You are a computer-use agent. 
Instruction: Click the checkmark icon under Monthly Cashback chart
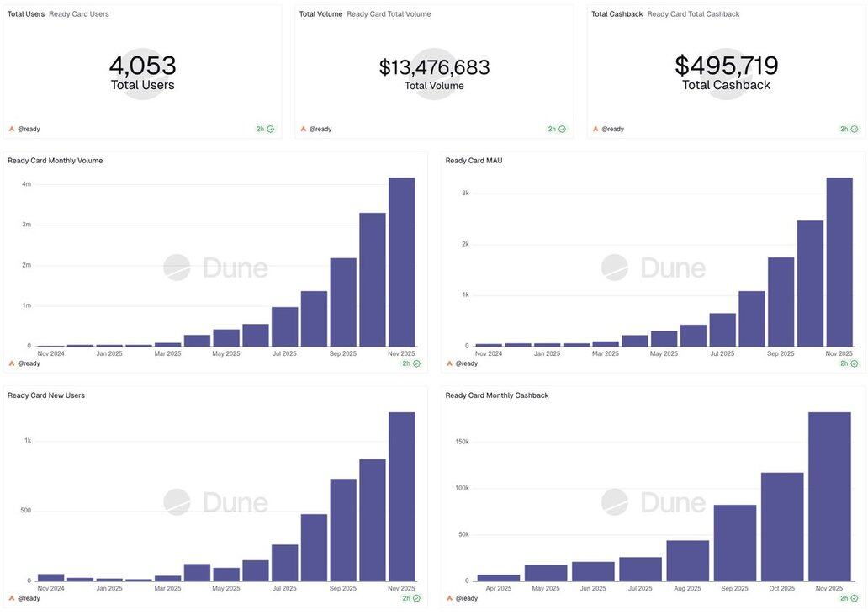pyautogui.click(x=854, y=598)
